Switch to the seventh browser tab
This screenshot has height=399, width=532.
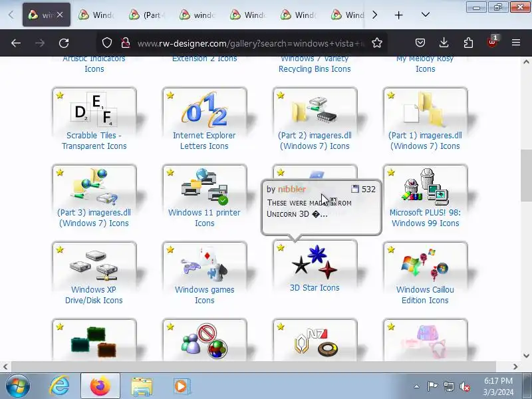[348, 15]
